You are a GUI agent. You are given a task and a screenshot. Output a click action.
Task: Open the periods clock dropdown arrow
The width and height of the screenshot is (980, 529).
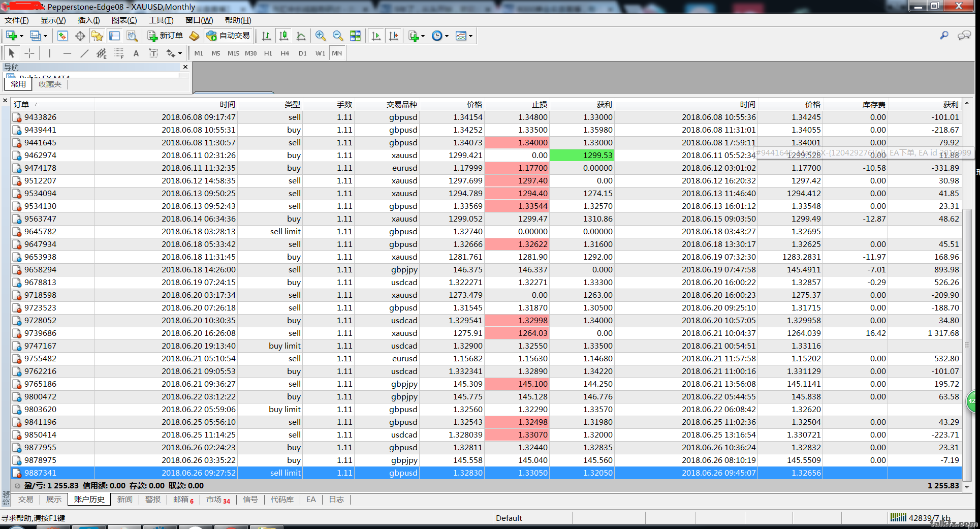point(447,36)
